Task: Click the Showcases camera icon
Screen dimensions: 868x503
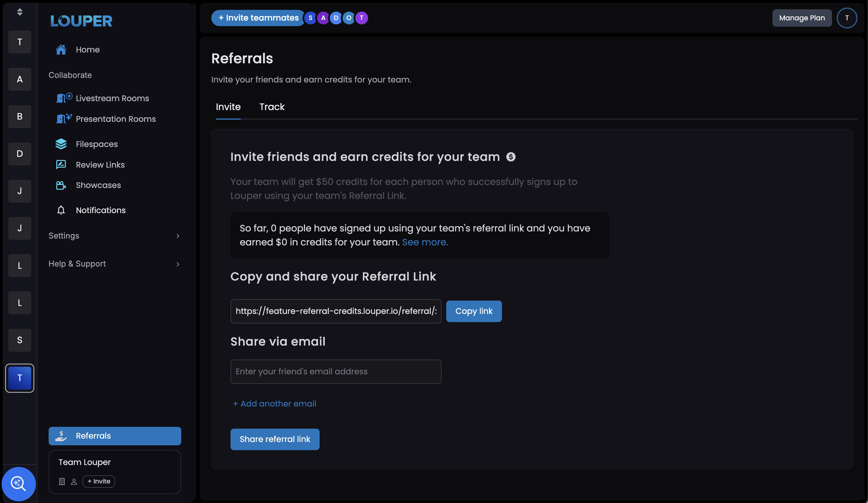Action: pos(61,185)
